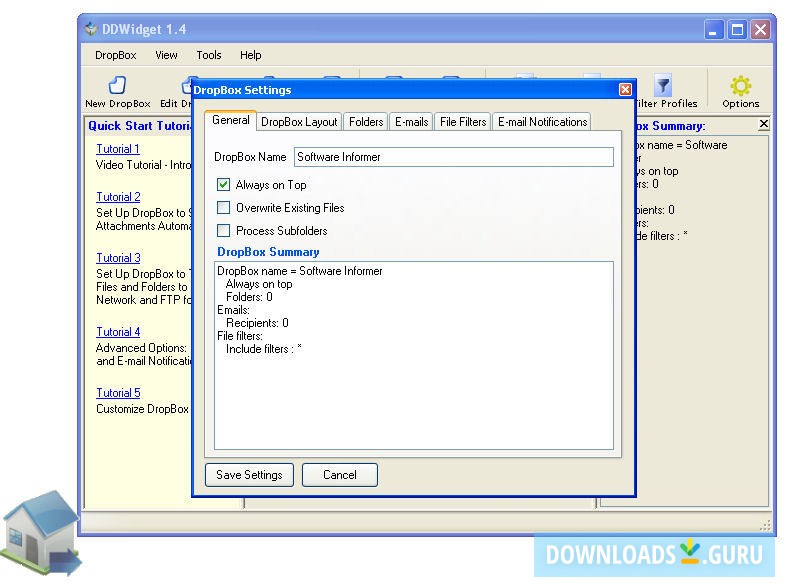Open the E-mails tab

click(412, 122)
